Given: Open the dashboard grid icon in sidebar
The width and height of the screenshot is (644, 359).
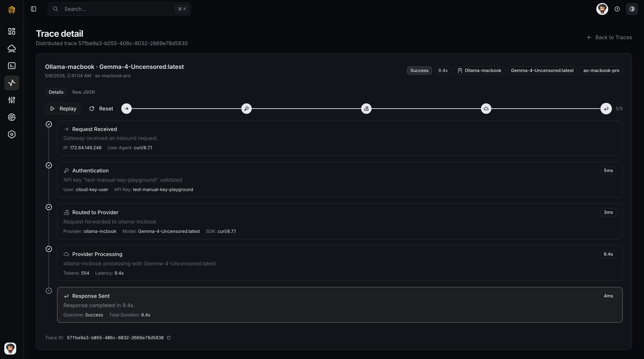Looking at the screenshot, I should (x=12, y=31).
